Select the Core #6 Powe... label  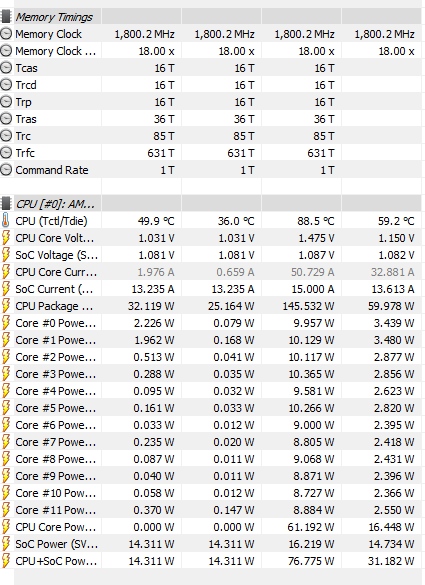coord(56,425)
